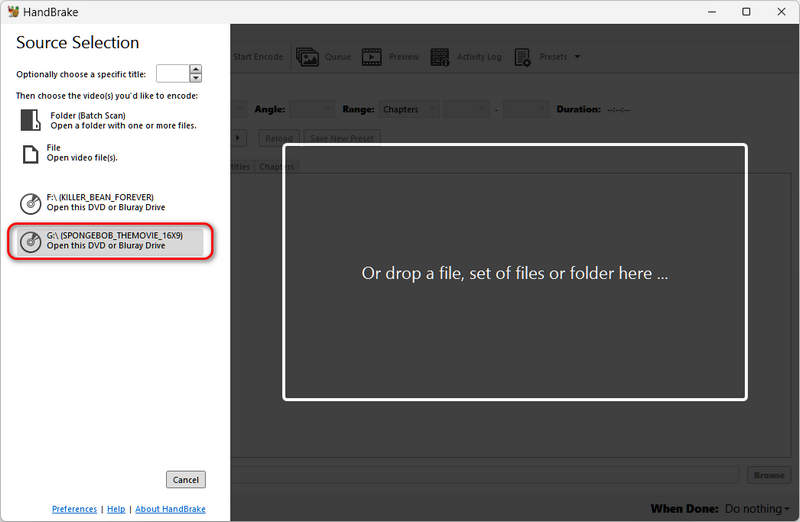This screenshot has width=800, height=522.
Task: Click the Folder (Batch Scan) icon
Action: point(30,120)
